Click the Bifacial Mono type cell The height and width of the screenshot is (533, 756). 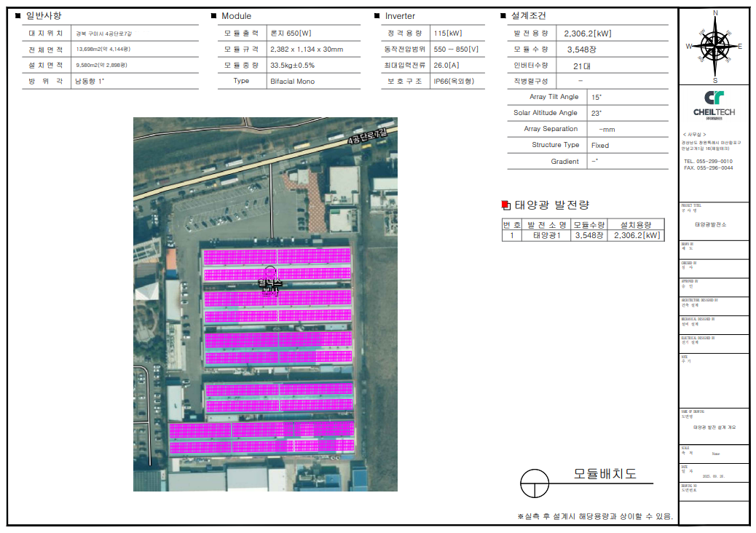[x=292, y=81]
